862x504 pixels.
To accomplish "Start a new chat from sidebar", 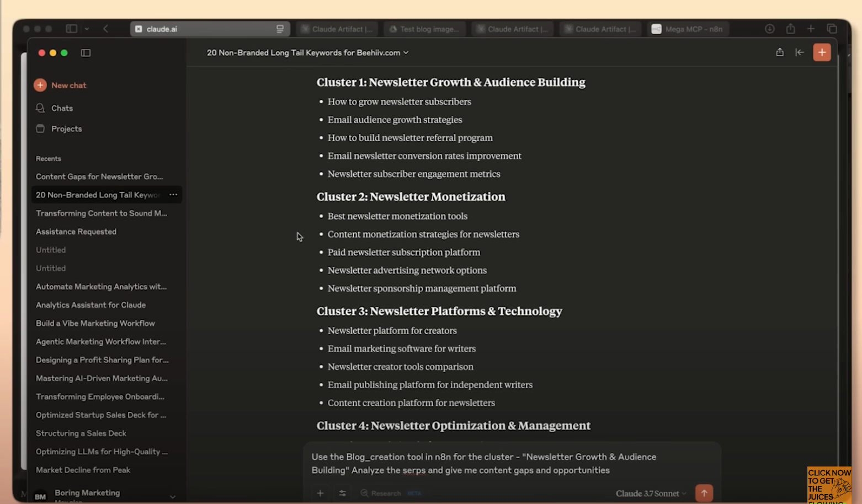I will pos(60,85).
